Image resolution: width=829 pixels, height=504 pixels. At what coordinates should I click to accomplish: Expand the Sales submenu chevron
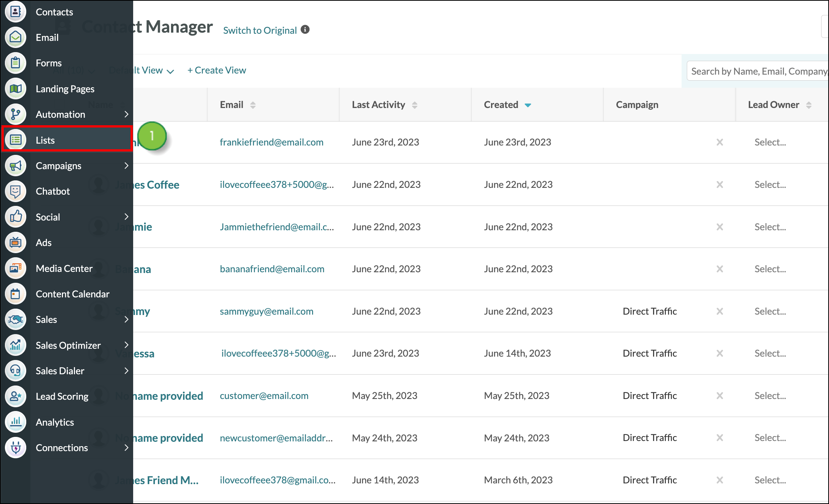[126, 319]
